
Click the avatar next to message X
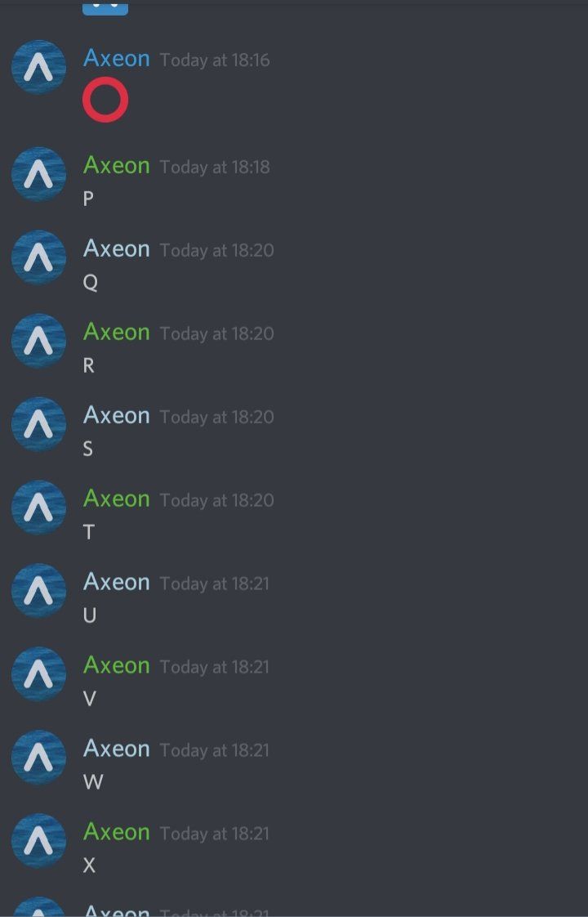click(x=38, y=841)
